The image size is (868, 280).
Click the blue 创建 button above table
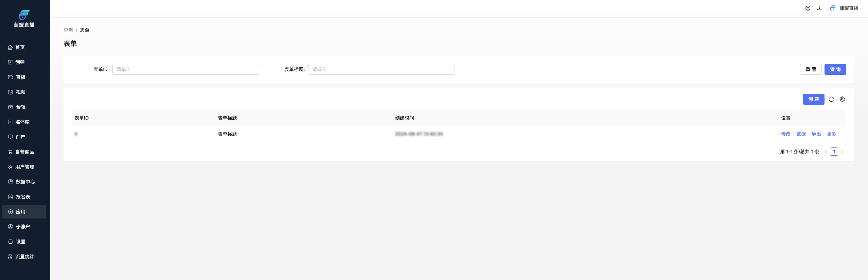813,99
